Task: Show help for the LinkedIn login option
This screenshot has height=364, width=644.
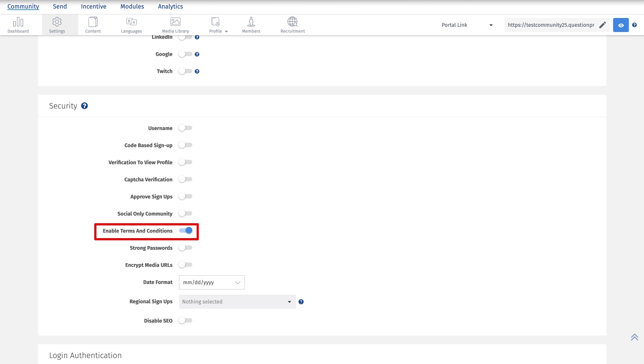Action: (197, 37)
